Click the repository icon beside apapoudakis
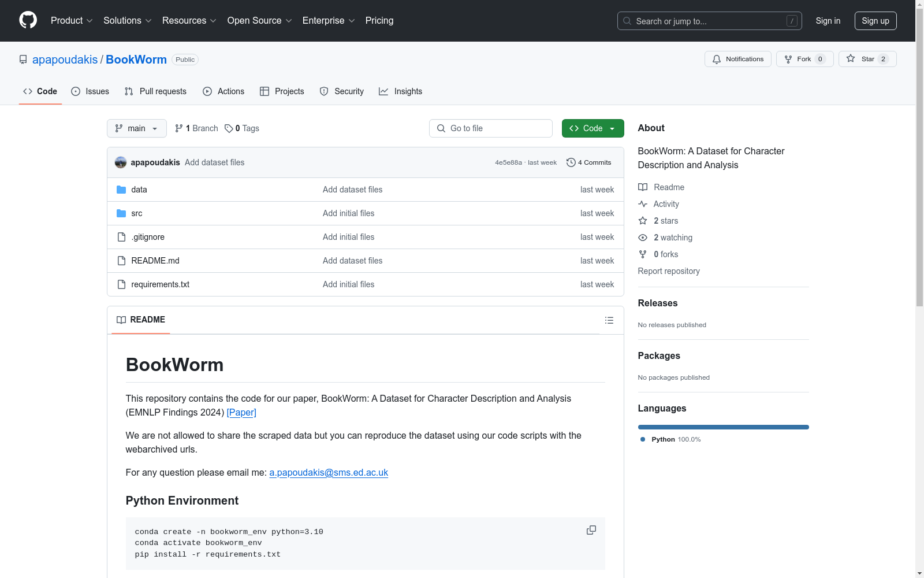The width and height of the screenshot is (924, 578). 23,60
